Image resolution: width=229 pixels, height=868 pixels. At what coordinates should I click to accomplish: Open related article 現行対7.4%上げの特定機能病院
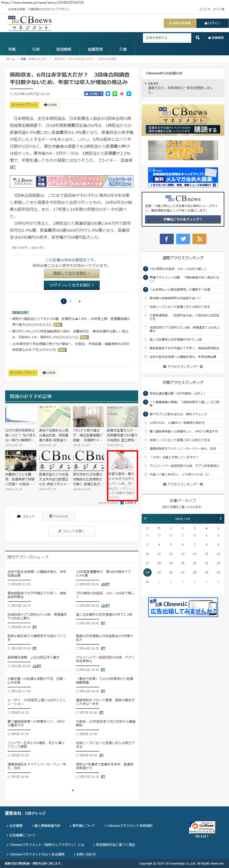70,334
